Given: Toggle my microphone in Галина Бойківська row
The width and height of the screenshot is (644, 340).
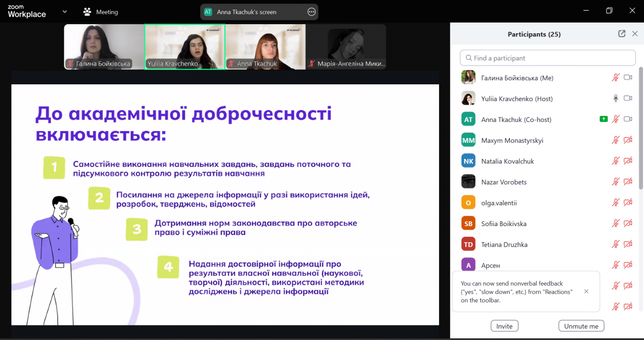Looking at the screenshot, I should pyautogui.click(x=616, y=78).
